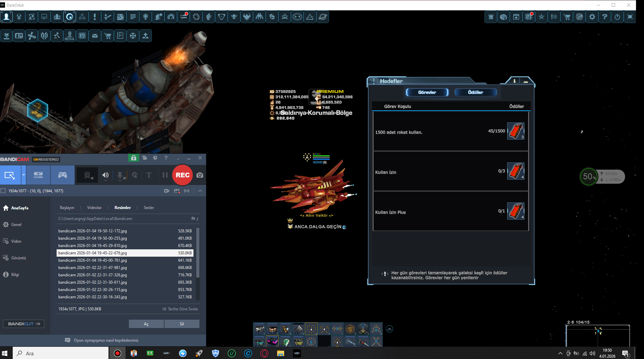The image size is (644, 359).
Task: Click the Bandicam file list scrollbar
Action: (198, 253)
